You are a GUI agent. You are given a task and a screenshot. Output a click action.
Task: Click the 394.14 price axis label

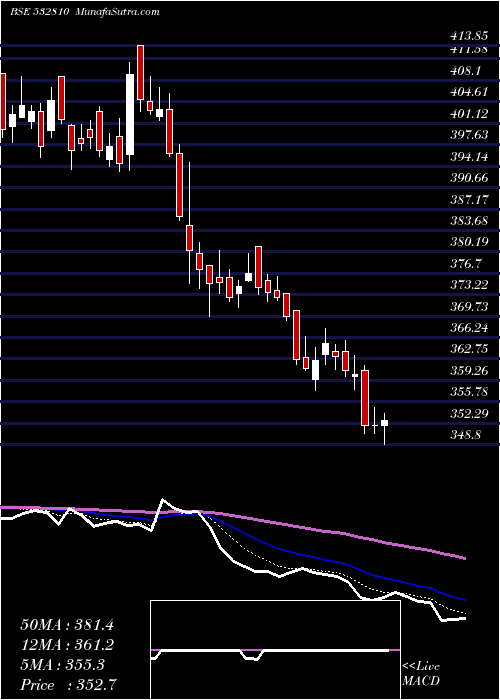pyautogui.click(x=469, y=157)
